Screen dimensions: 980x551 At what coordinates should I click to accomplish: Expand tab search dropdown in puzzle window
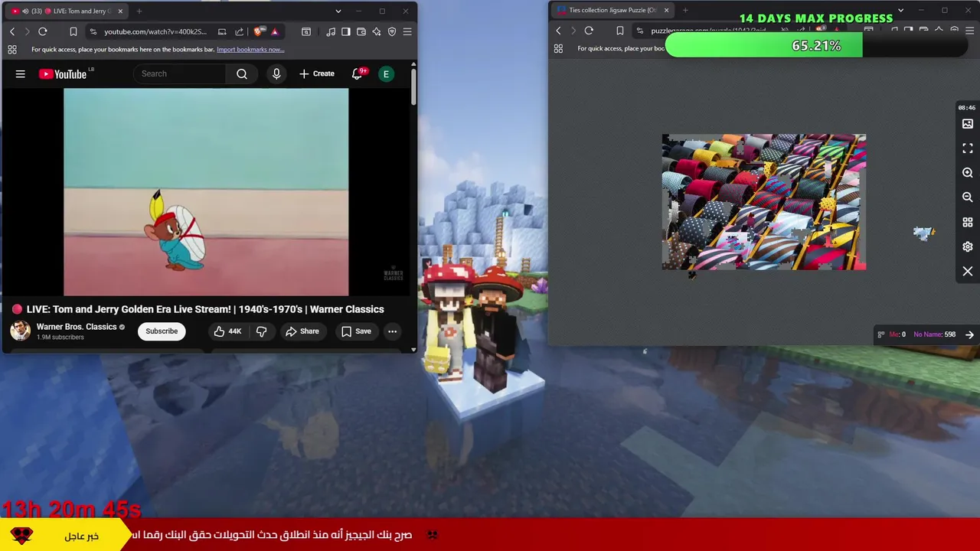point(900,11)
